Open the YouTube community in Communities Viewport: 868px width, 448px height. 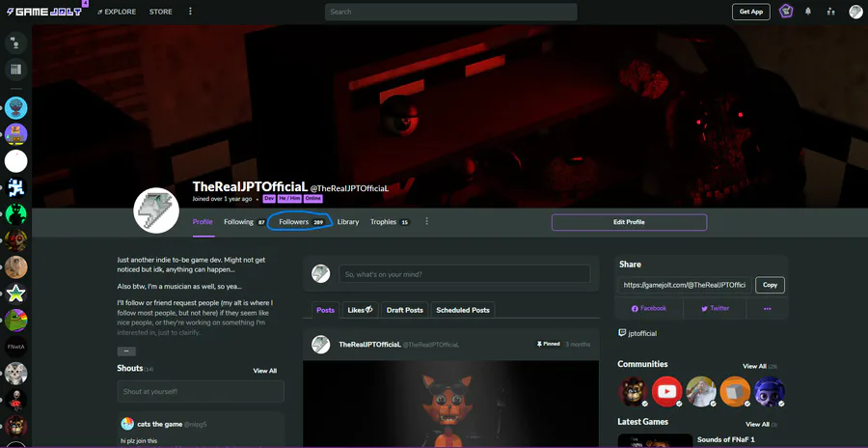pos(667,391)
